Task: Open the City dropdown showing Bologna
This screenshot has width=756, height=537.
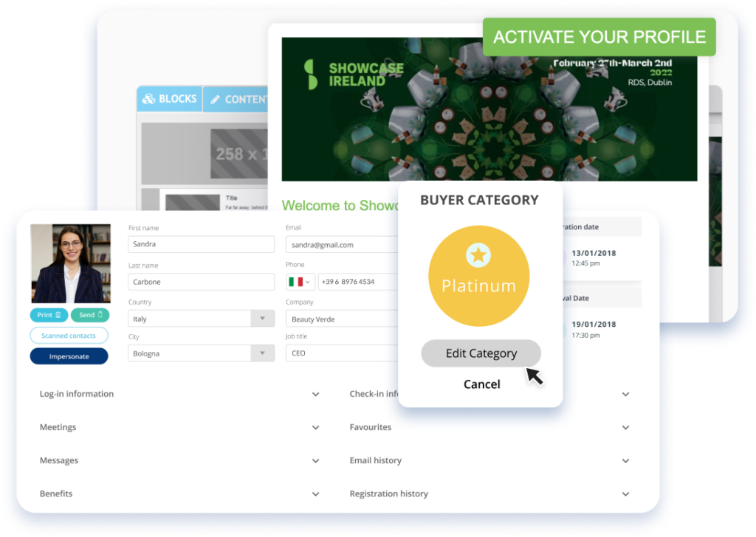Action: tap(201, 353)
